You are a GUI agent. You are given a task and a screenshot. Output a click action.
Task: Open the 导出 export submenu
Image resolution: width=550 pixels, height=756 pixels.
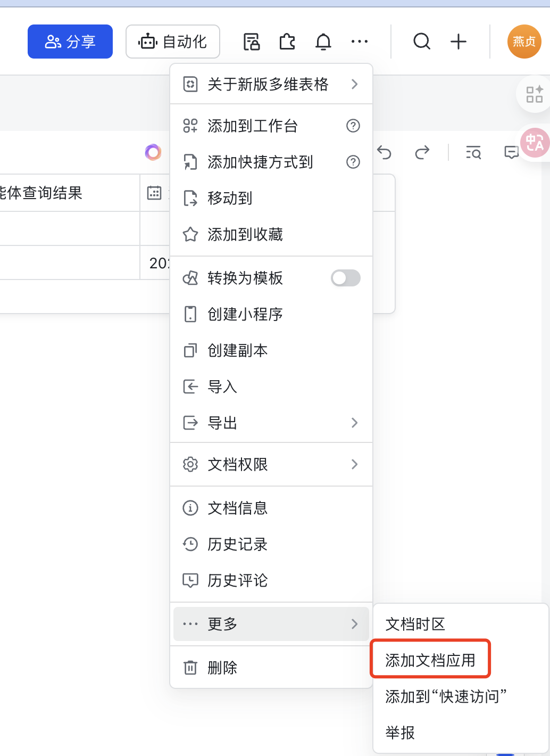point(271,423)
